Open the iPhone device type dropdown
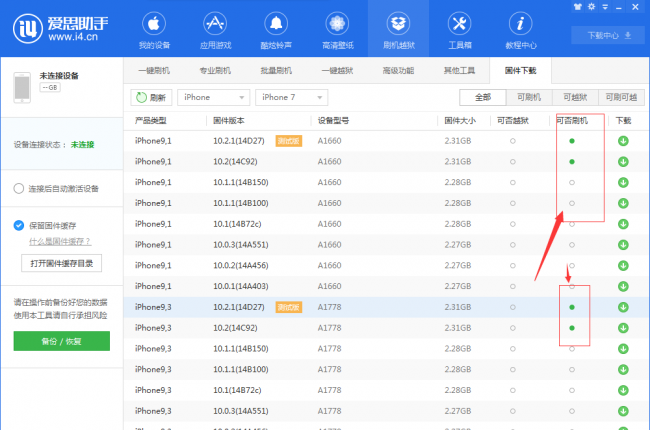This screenshot has width=650, height=430. click(213, 97)
